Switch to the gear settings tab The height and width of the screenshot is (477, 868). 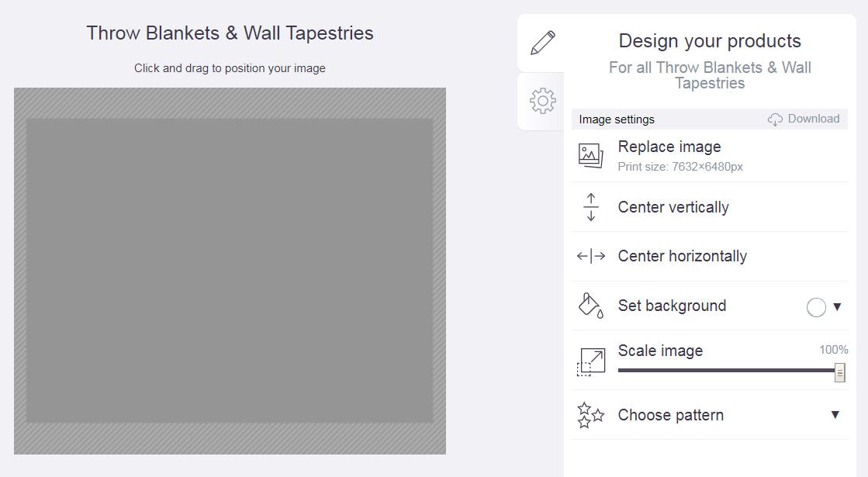542,101
